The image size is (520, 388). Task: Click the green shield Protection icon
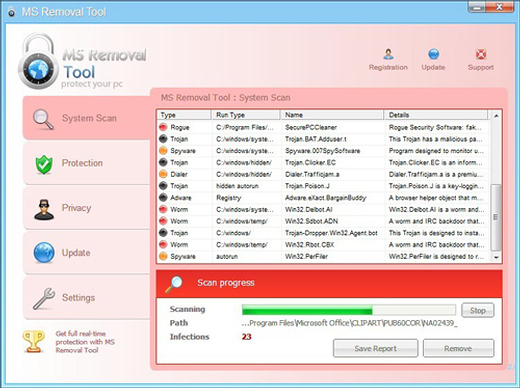44,164
